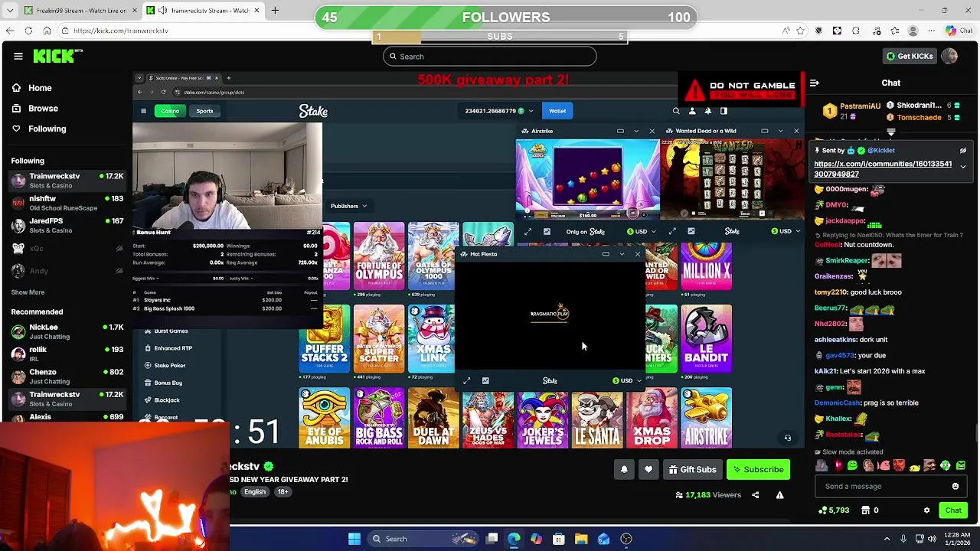Open chat settings gear icon

click(926, 510)
